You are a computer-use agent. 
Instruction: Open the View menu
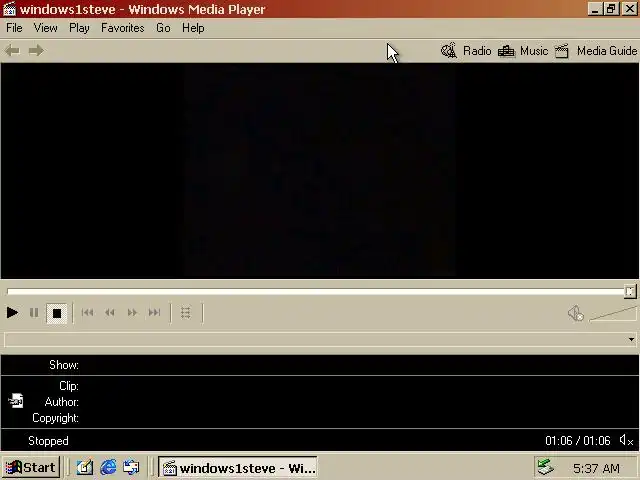[x=45, y=28]
